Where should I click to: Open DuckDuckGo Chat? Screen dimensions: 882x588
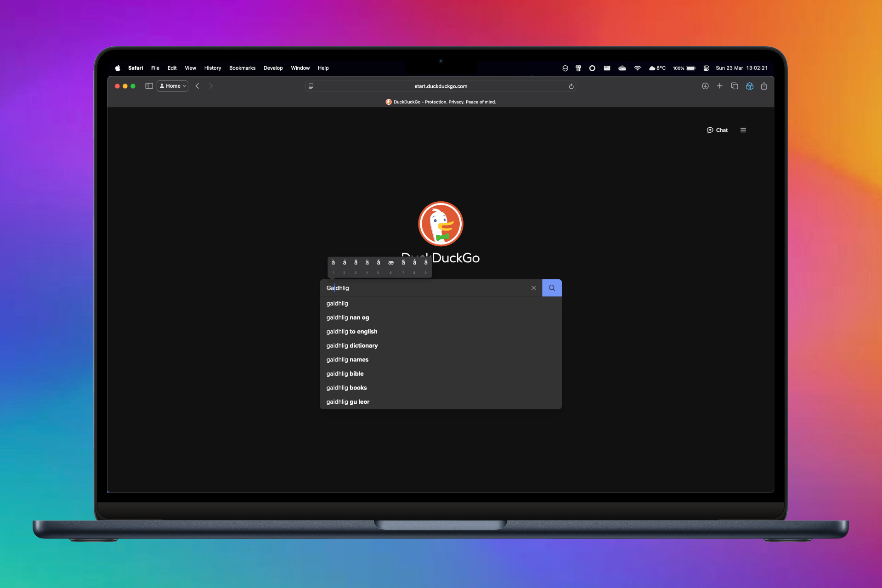pos(717,130)
